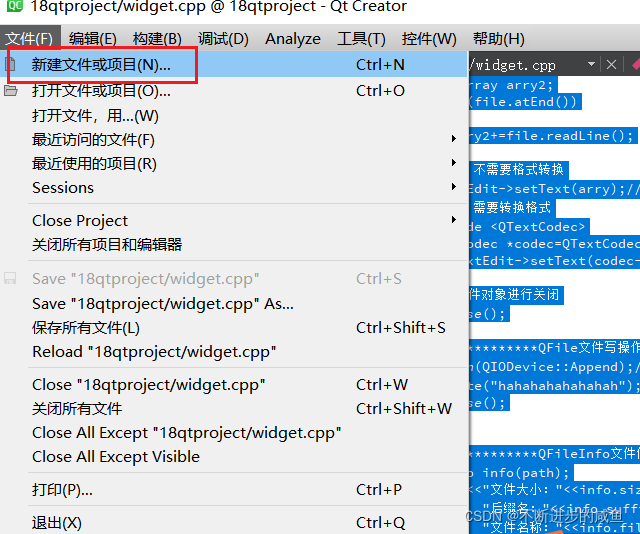Image resolution: width=640 pixels, height=534 pixels.
Task: Open the 帮助(H) menu
Action: click(498, 39)
